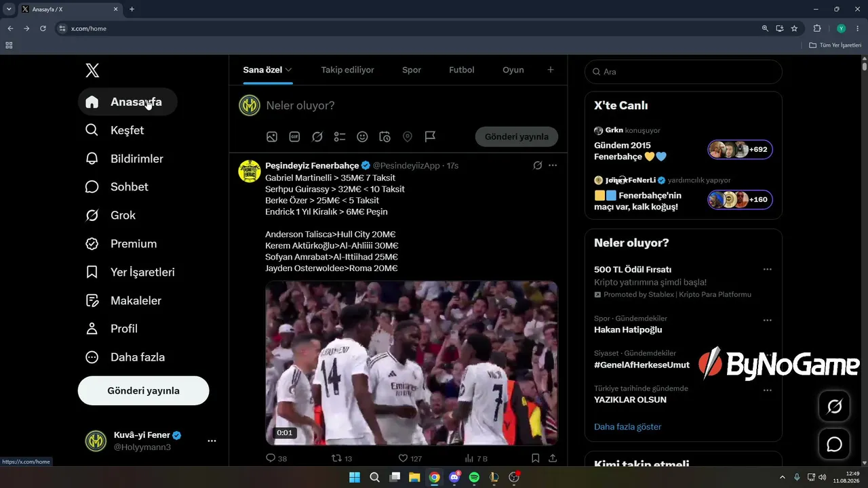
Task: Click the composer Gönderi yayınla button
Action: (x=517, y=137)
